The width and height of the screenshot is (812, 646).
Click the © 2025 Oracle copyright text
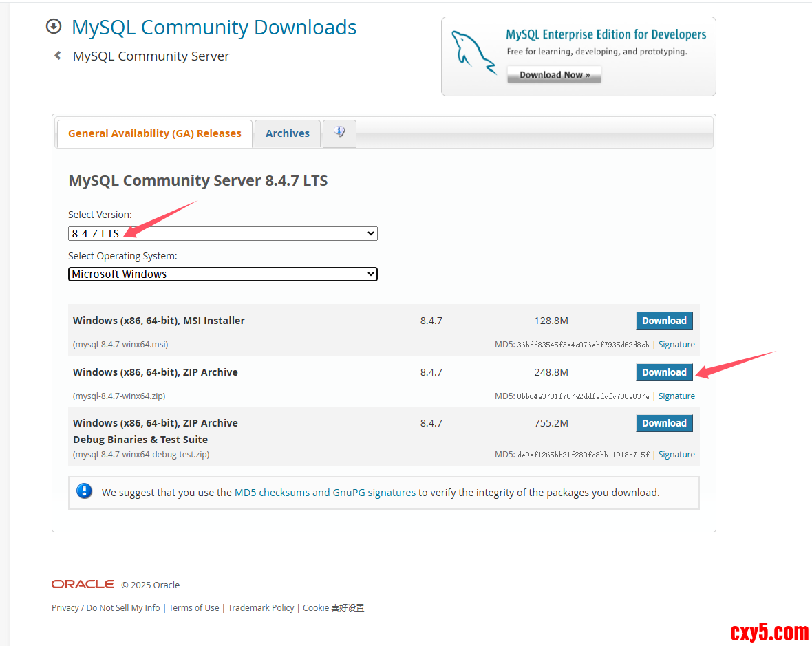point(150,585)
